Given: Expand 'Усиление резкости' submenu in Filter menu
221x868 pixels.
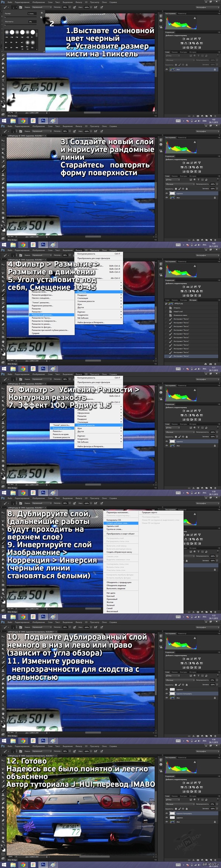Looking at the screenshot, I should [x=99, y=425].
